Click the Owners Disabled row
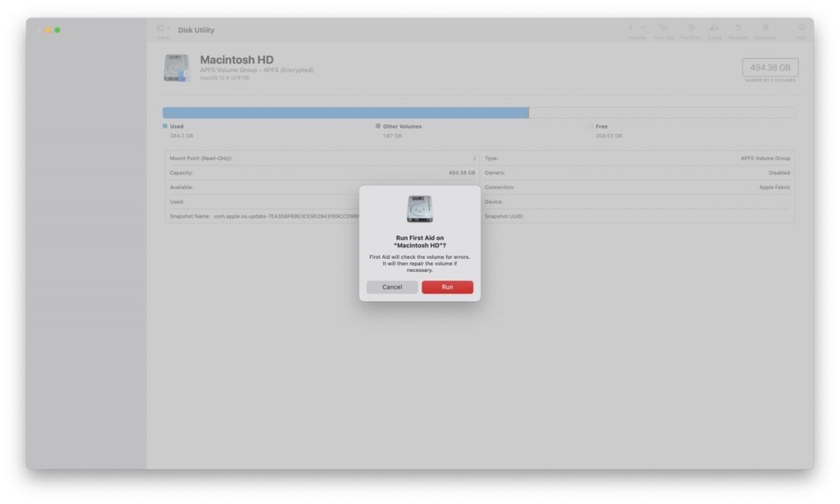The height and width of the screenshot is (504, 840). [637, 173]
